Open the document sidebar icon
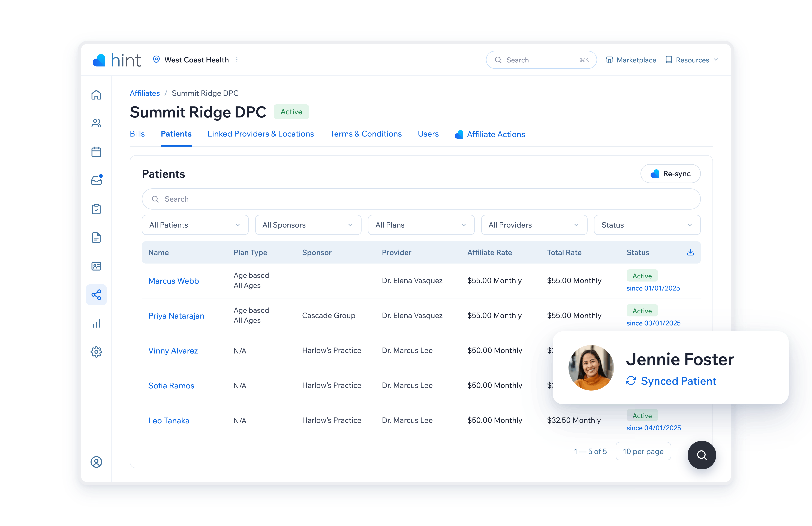Image resolution: width=812 pixels, height=526 pixels. pyautogui.click(x=96, y=237)
